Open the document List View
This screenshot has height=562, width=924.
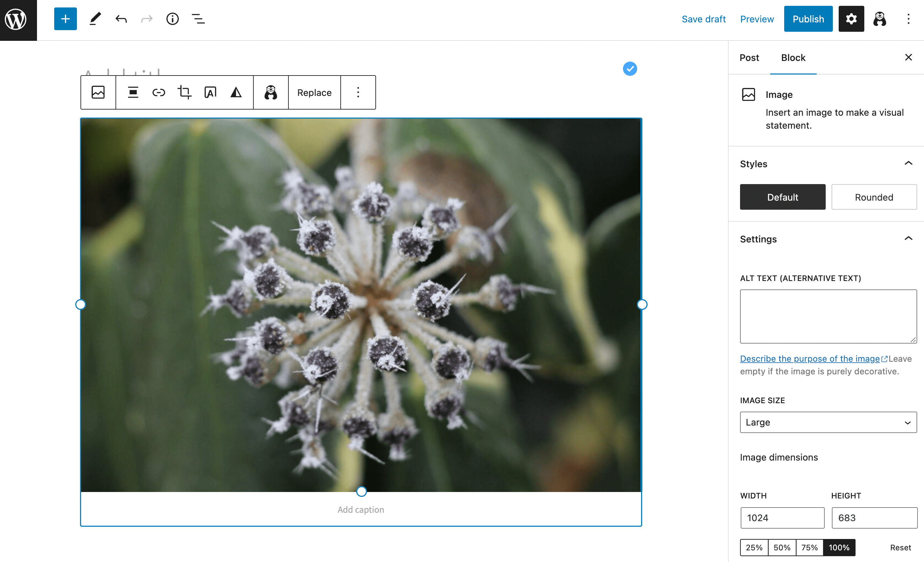click(x=198, y=18)
